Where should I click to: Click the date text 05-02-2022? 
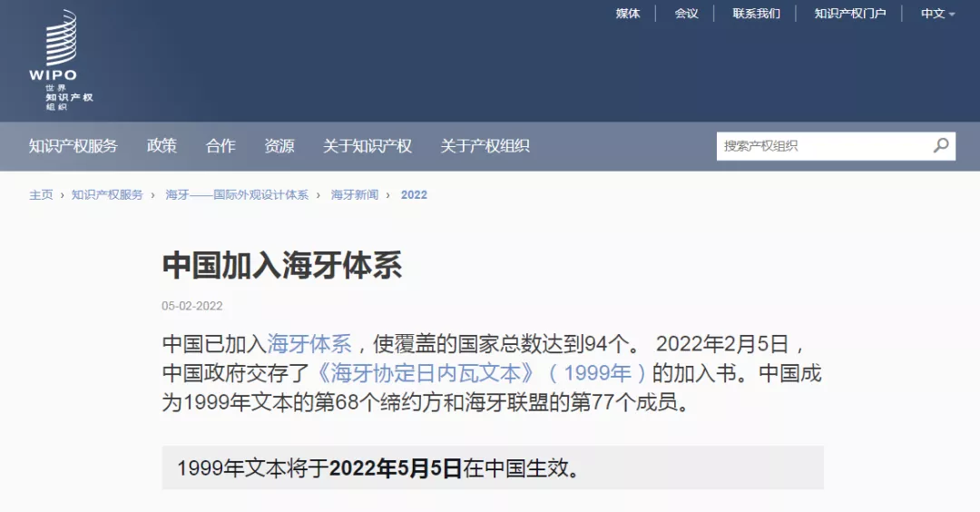coord(191,306)
